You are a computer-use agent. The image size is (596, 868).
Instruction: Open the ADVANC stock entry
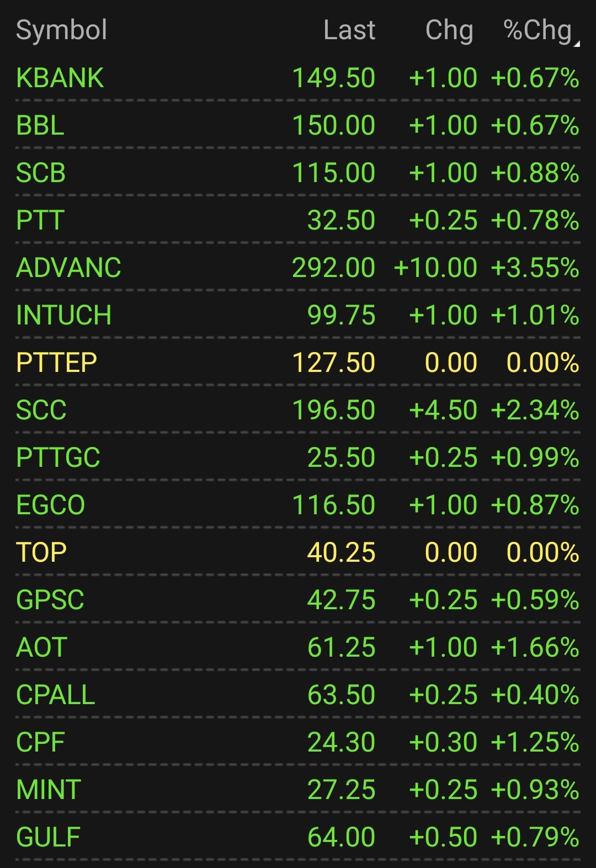click(298, 268)
